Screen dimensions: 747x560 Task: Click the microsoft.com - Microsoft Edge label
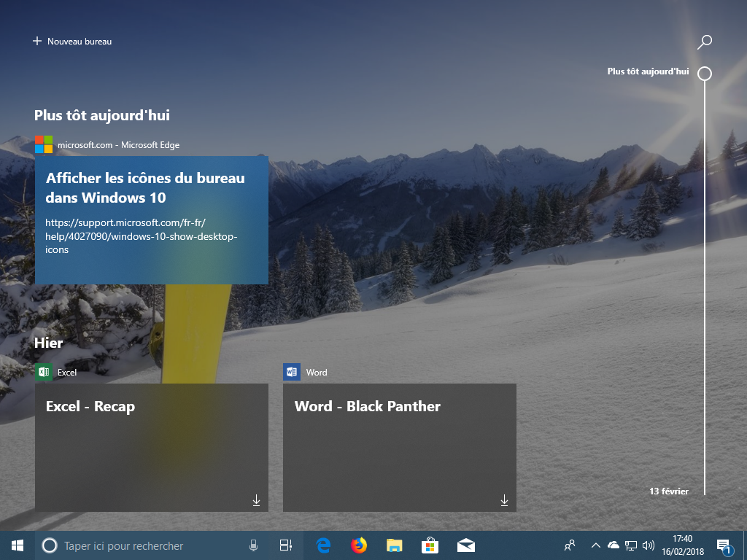(x=119, y=145)
